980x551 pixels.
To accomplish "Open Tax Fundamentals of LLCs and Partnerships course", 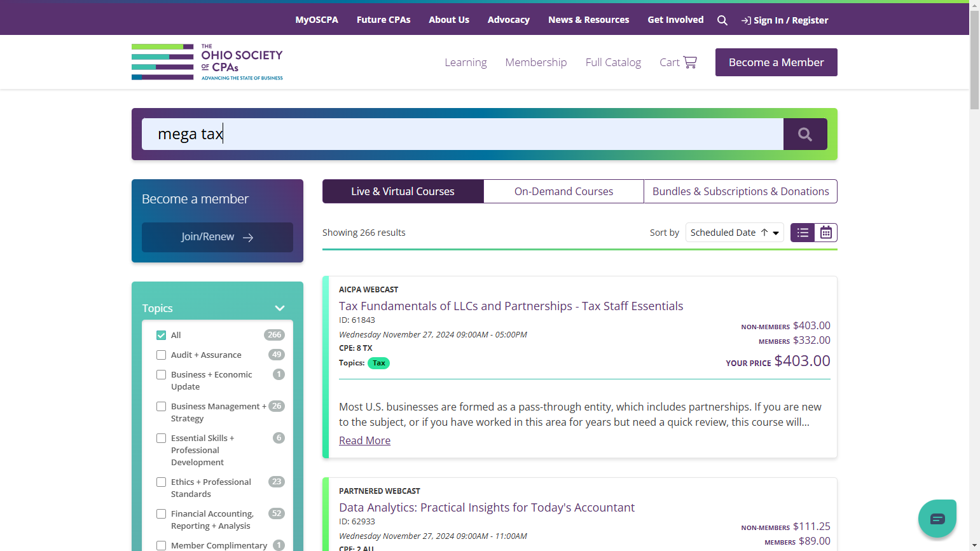I will 511,306.
